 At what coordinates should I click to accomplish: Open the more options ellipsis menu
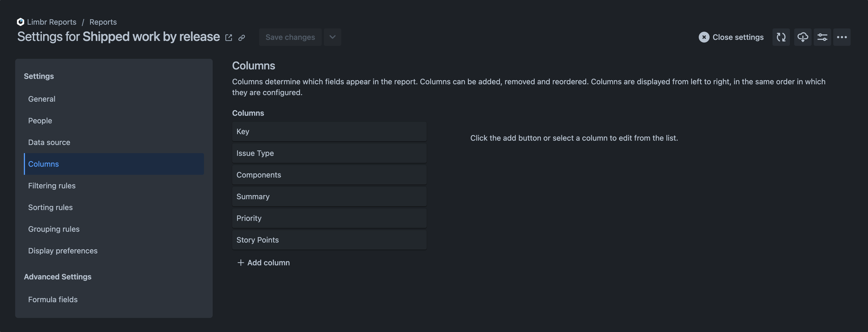tap(842, 37)
